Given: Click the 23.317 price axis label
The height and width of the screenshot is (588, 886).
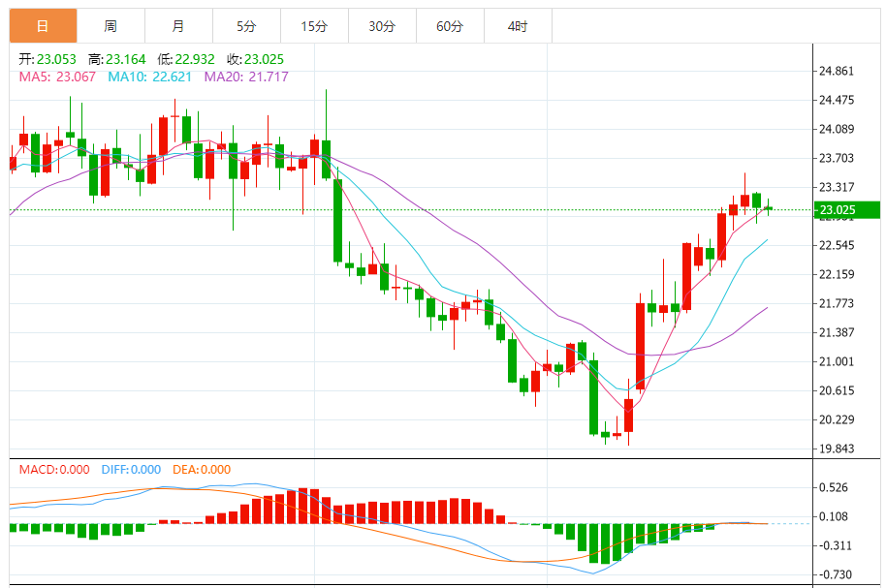Looking at the screenshot, I should (837, 187).
